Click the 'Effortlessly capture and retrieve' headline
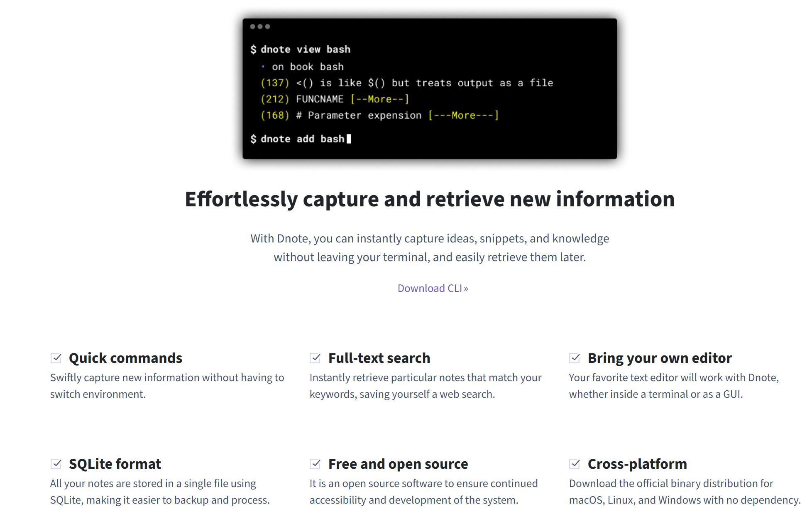Viewport: 812px width, 519px height. (430, 199)
